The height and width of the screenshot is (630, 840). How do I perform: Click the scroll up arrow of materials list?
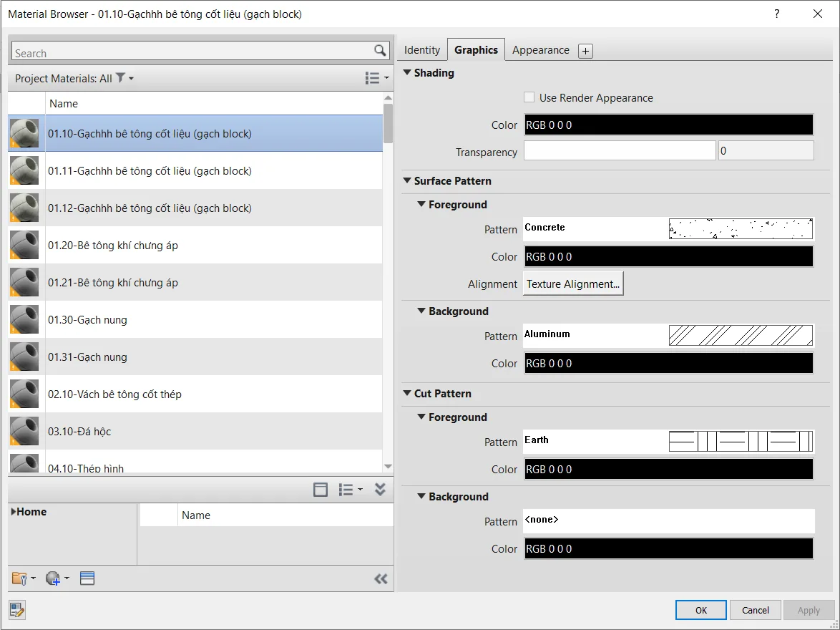click(389, 98)
